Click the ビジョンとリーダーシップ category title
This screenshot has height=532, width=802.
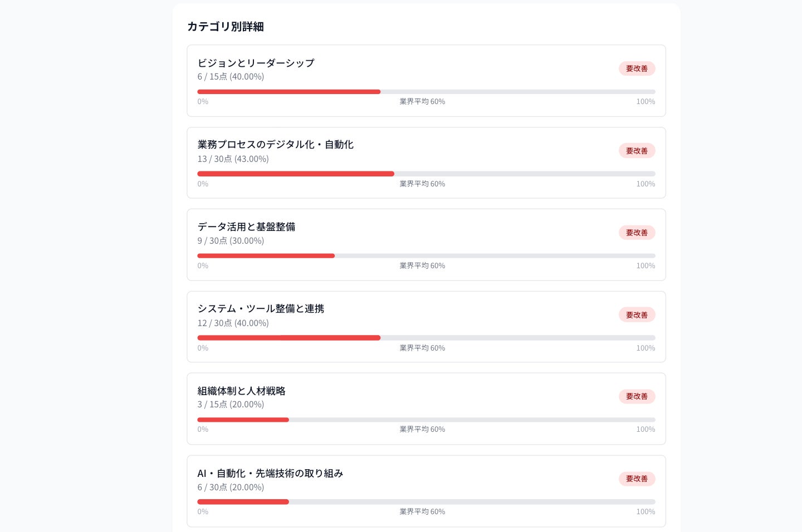click(x=256, y=63)
